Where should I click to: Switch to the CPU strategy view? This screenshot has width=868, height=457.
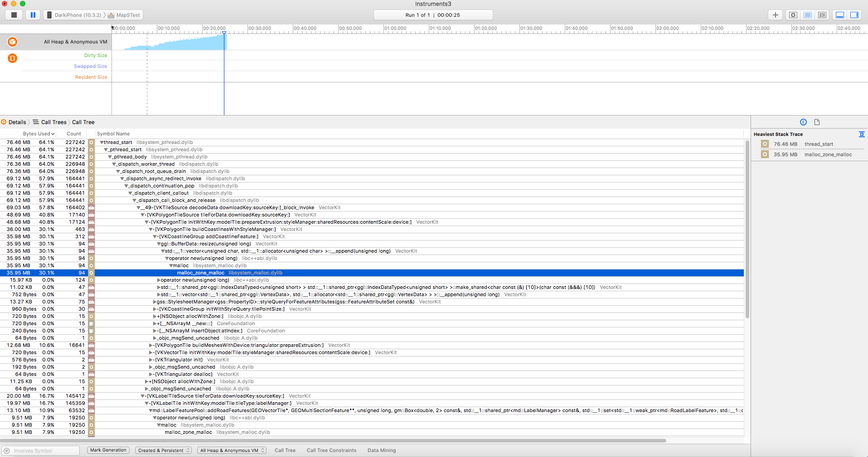tap(793, 15)
